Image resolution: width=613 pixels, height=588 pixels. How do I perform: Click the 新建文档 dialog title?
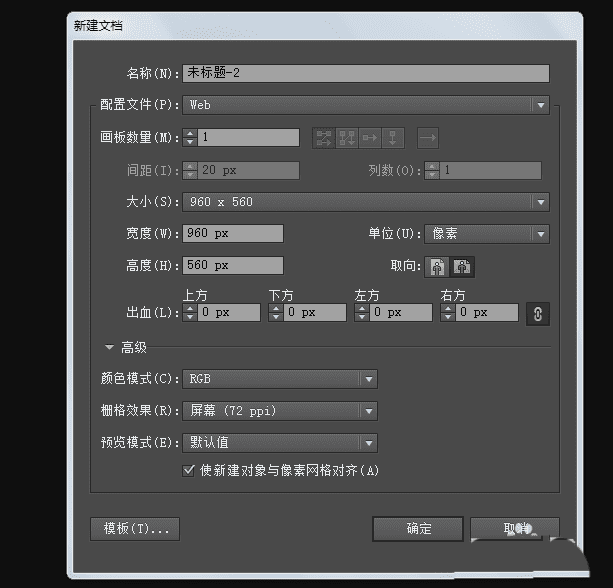click(98, 26)
